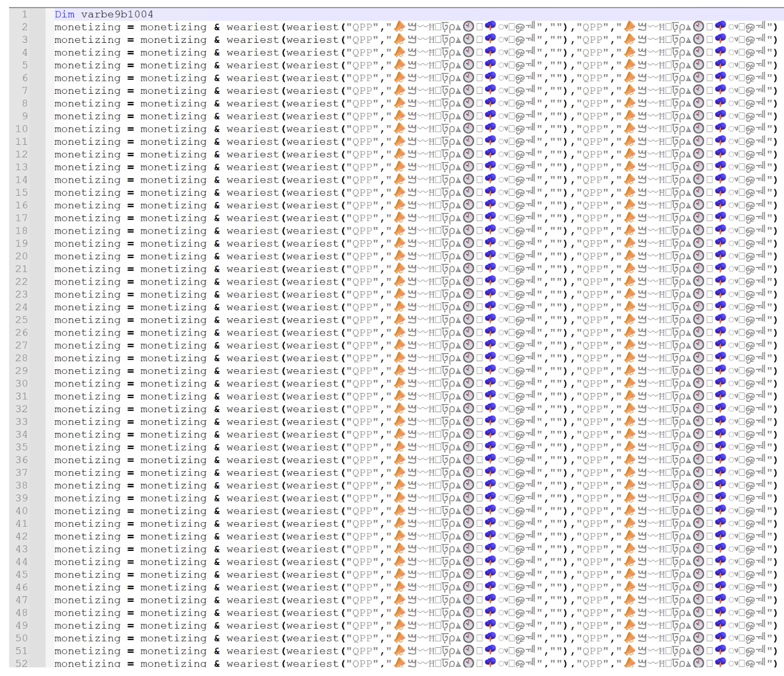Image resolution: width=784 pixels, height=676 pixels.
Task: Click the ampersand operator on line 6
Action: [x=217, y=78]
